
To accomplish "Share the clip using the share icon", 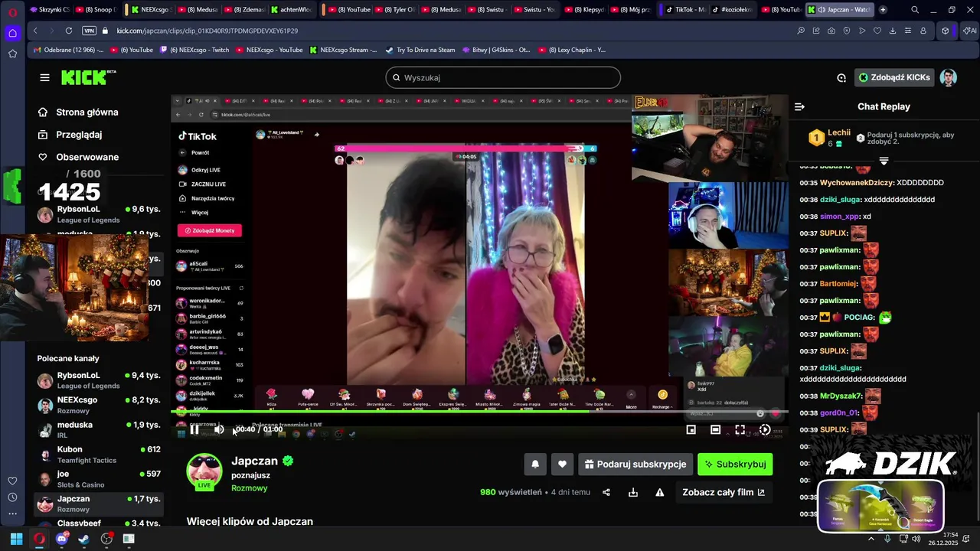I will (606, 492).
